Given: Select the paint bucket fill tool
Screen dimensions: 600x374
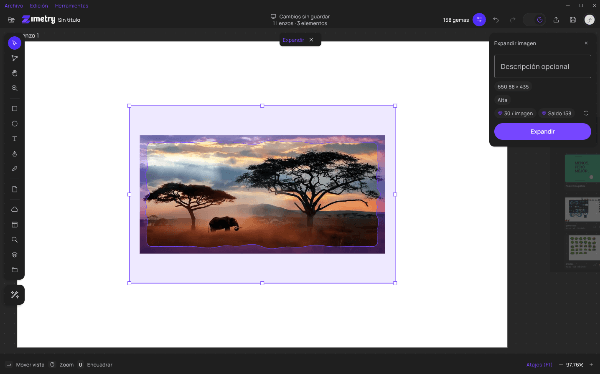Looking at the screenshot, I should (15, 154).
